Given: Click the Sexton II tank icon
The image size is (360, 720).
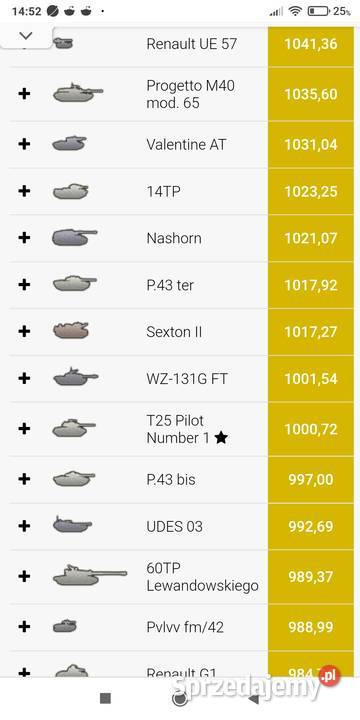Looking at the screenshot, I should pyautogui.click(x=71, y=331).
